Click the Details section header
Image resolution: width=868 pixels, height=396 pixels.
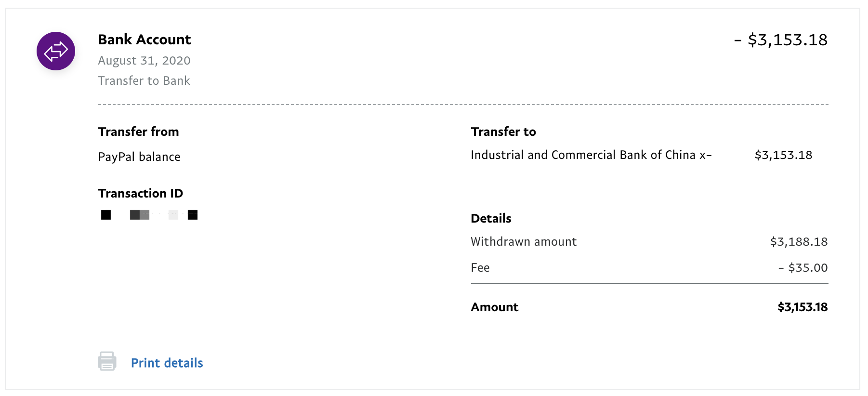pos(491,218)
